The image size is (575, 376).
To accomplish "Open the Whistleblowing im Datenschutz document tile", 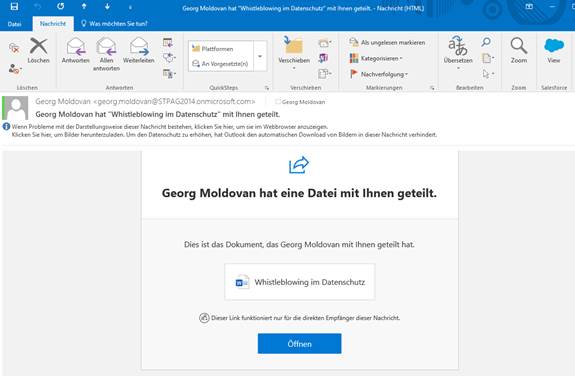I will pos(300,282).
